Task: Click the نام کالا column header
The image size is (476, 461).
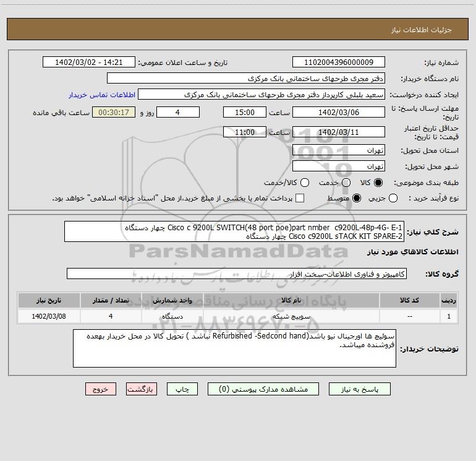Action: click(291, 300)
